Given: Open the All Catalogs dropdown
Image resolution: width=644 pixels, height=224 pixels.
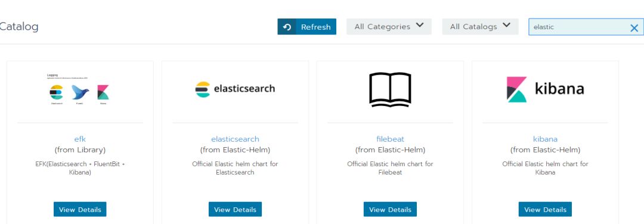Looking at the screenshot, I should pos(480,27).
